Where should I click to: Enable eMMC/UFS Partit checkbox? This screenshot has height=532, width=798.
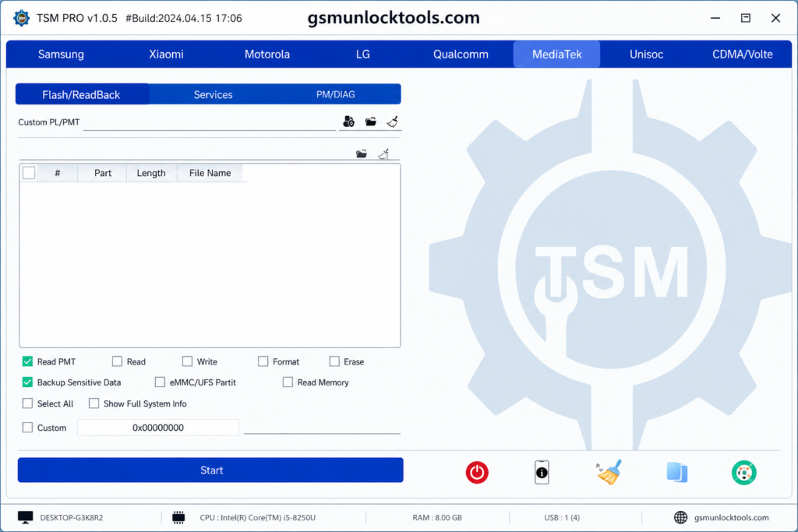point(161,382)
